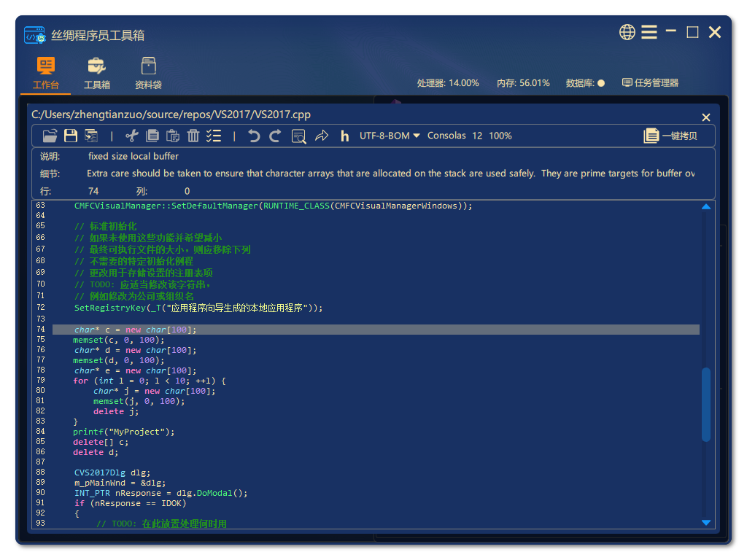Save the file using the save icon
747x560 pixels.
[71, 136]
